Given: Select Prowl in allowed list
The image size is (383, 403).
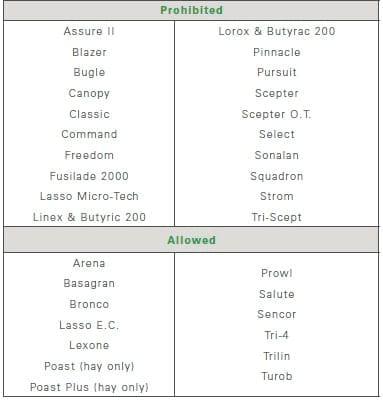Looking at the screenshot, I should [277, 273].
